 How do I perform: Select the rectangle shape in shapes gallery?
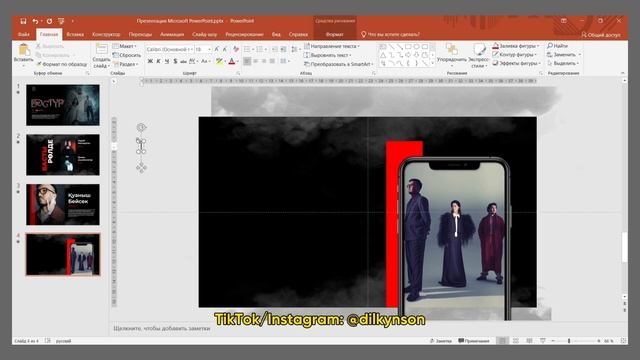click(408, 47)
